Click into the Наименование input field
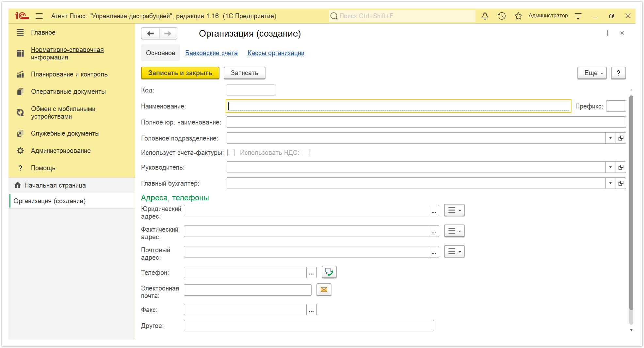Image resolution: width=644 pixels, height=348 pixels. 398,106
